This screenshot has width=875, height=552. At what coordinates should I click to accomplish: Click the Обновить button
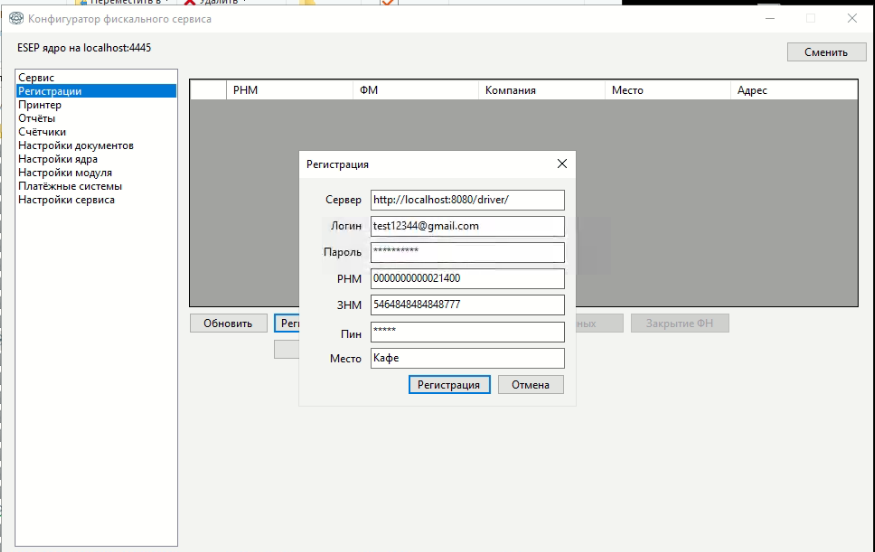click(x=228, y=323)
